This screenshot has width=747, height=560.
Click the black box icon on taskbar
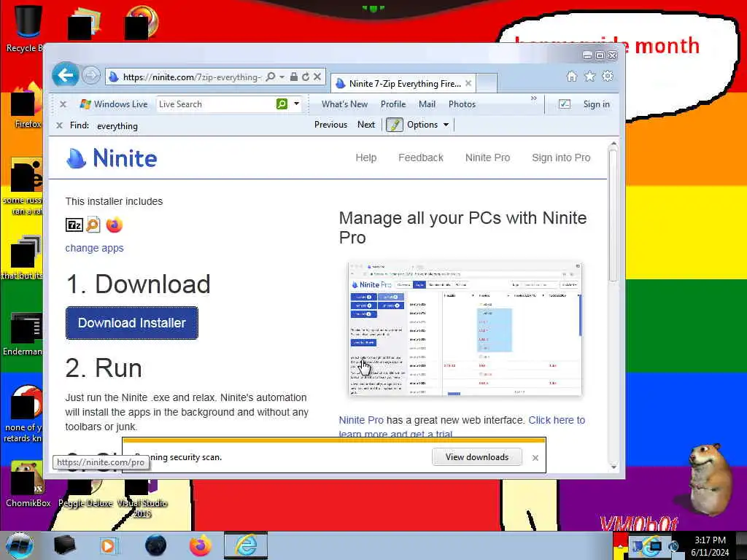click(64, 545)
